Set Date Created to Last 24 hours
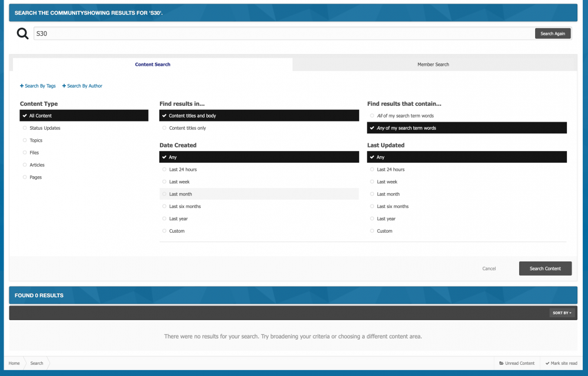Screen dimensions: 588x376 tap(259, 170)
